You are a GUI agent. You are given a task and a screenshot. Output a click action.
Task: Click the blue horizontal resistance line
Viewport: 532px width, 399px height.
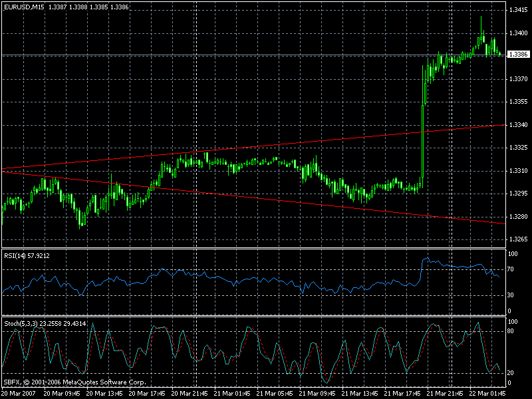click(199, 55)
